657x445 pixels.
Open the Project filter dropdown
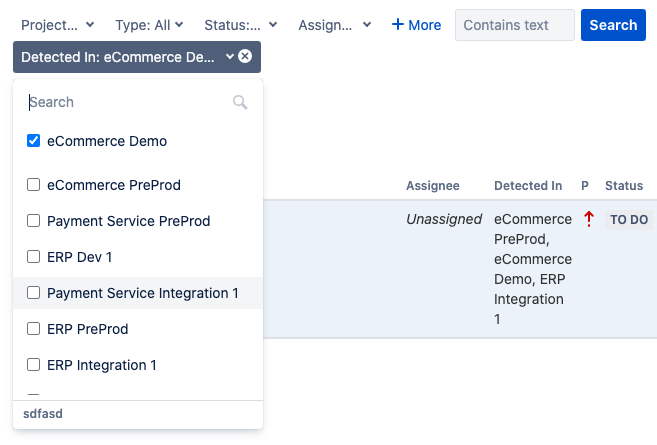click(x=57, y=25)
